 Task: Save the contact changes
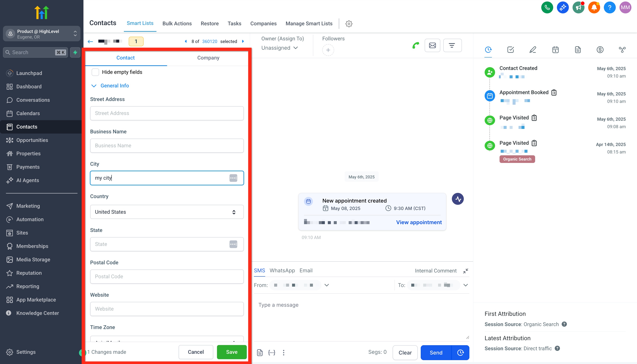click(x=232, y=352)
